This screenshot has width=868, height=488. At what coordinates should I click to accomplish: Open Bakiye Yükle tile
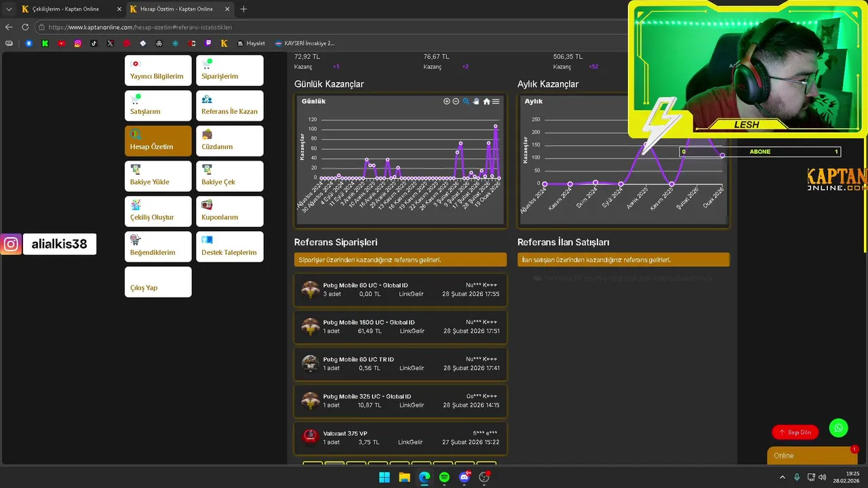coord(158,176)
